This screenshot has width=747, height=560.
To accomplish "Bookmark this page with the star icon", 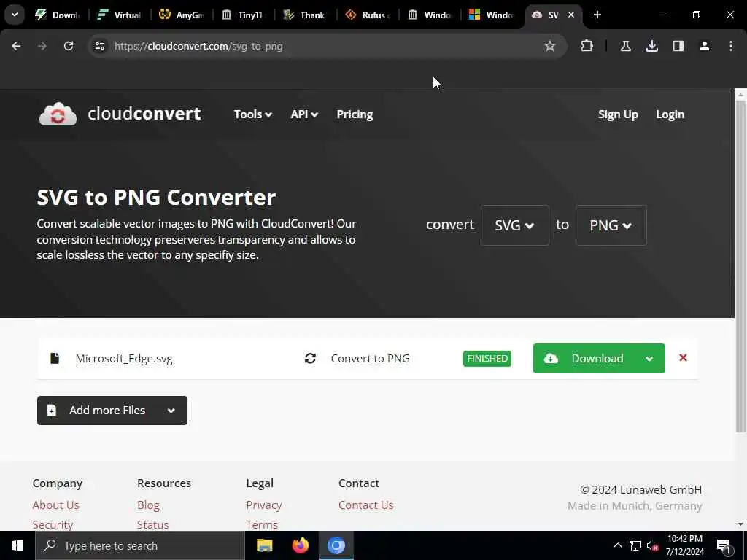I will [x=550, y=46].
